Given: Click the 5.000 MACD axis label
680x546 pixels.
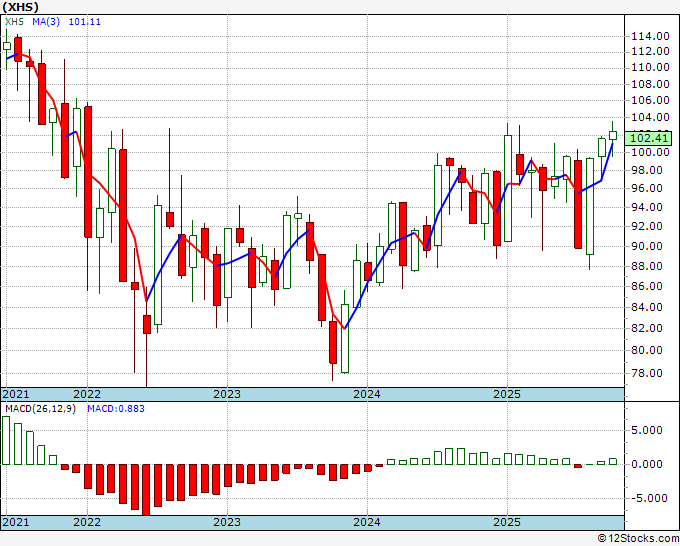Looking at the screenshot, I should coord(647,430).
